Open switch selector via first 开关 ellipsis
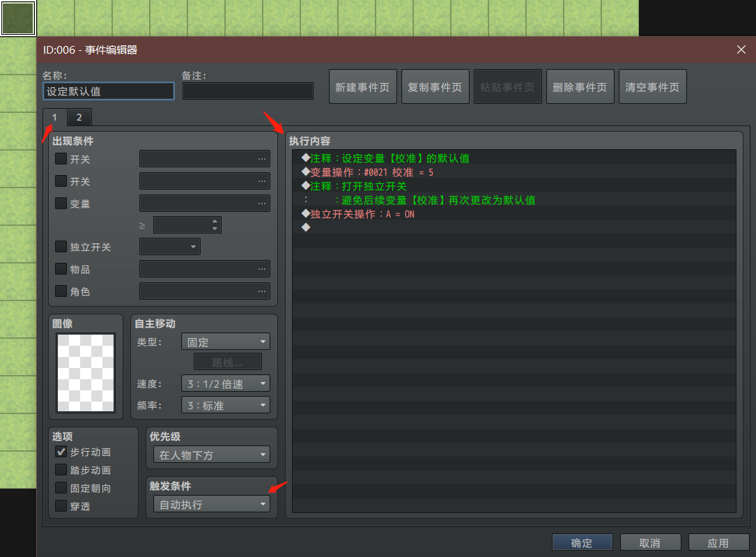The image size is (756, 557). [x=262, y=159]
